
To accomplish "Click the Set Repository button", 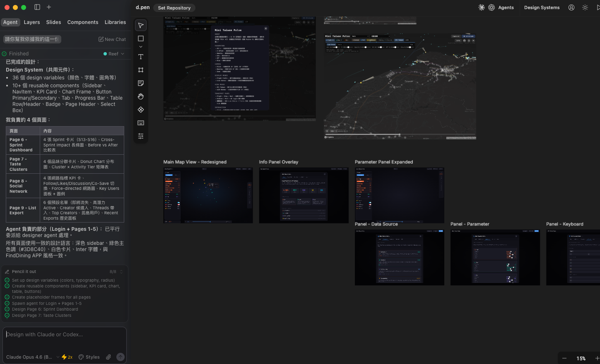I will [174, 8].
